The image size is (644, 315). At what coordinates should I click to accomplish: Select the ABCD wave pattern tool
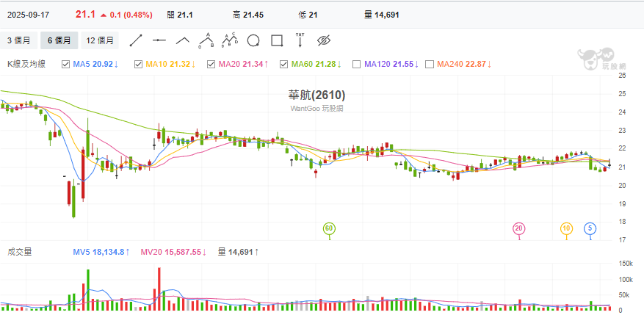[230, 40]
